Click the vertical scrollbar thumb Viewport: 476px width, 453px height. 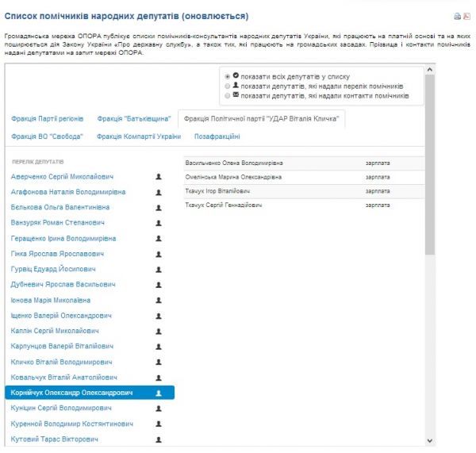point(430,165)
